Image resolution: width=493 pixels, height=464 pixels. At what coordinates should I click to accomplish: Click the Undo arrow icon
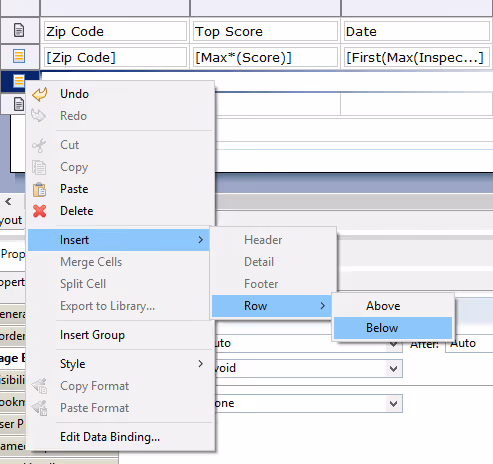tap(40, 94)
